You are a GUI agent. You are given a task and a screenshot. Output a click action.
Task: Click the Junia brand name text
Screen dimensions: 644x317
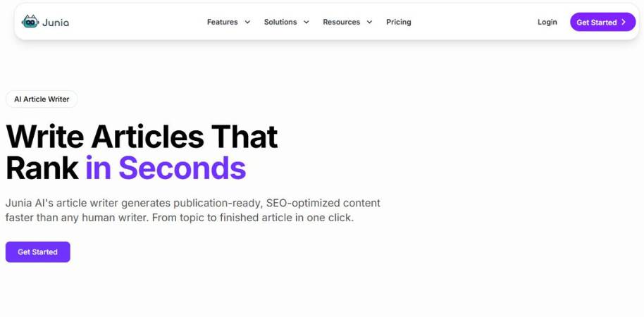point(56,23)
